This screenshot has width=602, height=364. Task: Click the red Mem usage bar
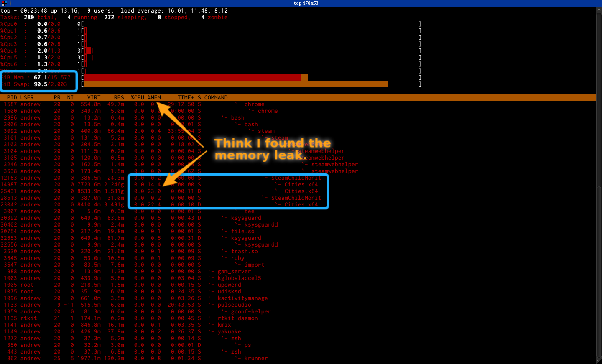click(x=193, y=77)
